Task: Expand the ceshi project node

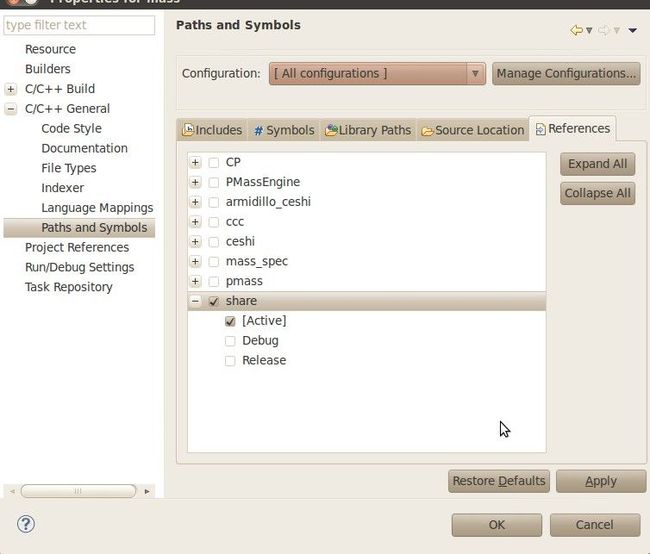Action: [195, 241]
